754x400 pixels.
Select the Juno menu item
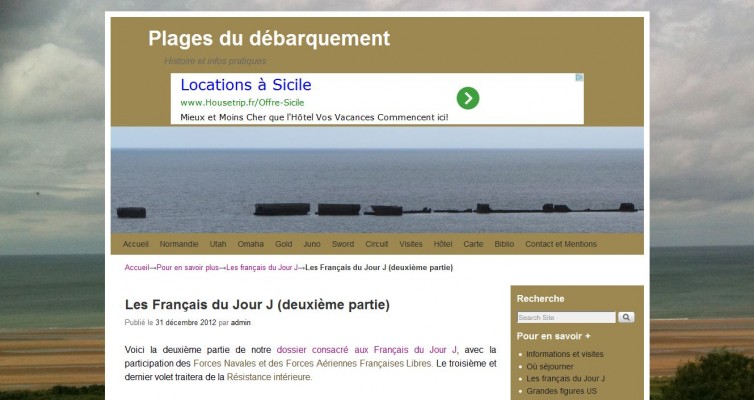(x=312, y=244)
